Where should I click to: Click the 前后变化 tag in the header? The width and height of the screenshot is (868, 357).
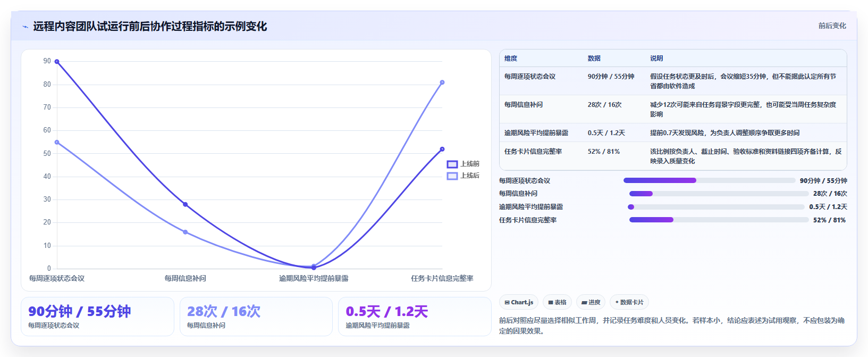pyautogui.click(x=832, y=26)
